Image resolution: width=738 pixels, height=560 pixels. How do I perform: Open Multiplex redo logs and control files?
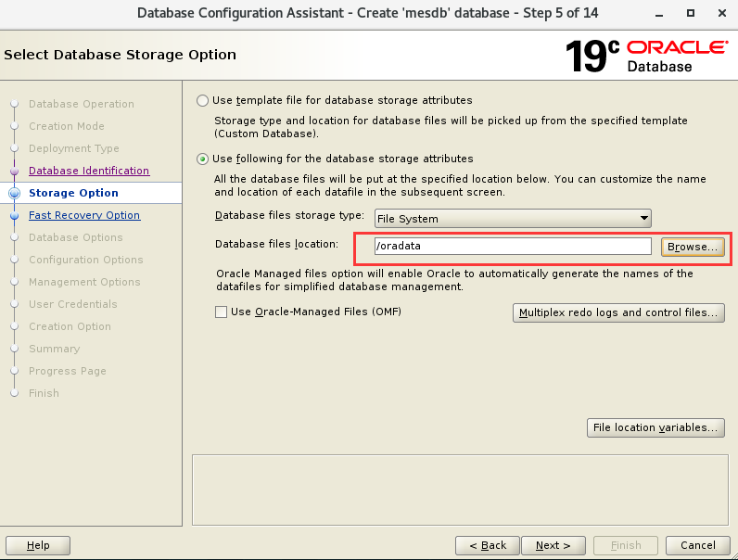pos(618,312)
